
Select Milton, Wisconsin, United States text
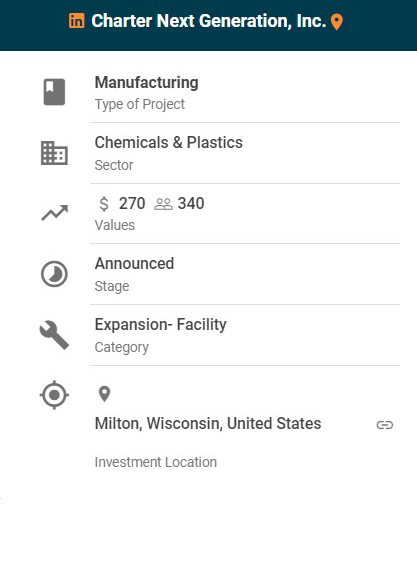point(208,423)
